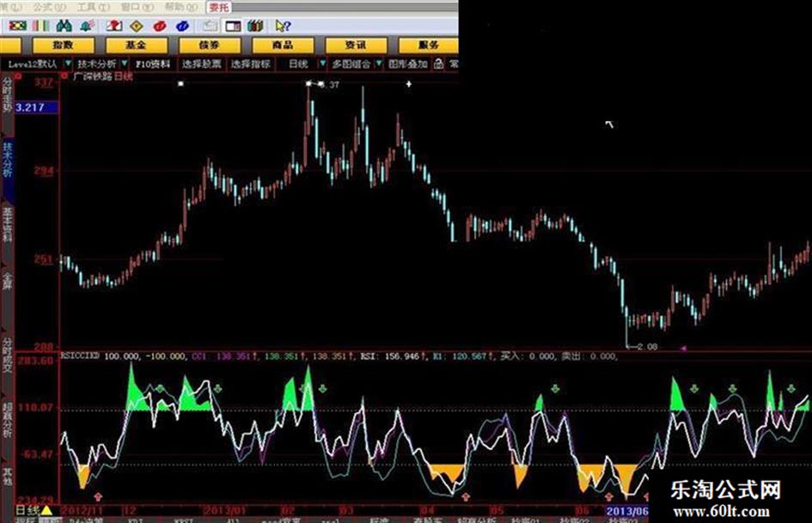Click the 日线 label at the bottom-left
812x523 pixels.
(27, 511)
